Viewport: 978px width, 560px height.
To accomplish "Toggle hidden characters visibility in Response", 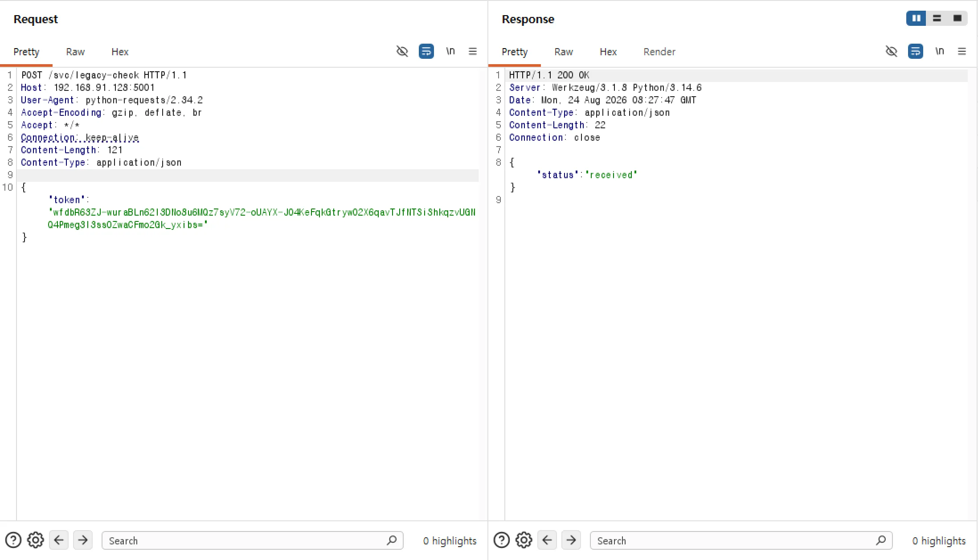I will click(x=891, y=51).
